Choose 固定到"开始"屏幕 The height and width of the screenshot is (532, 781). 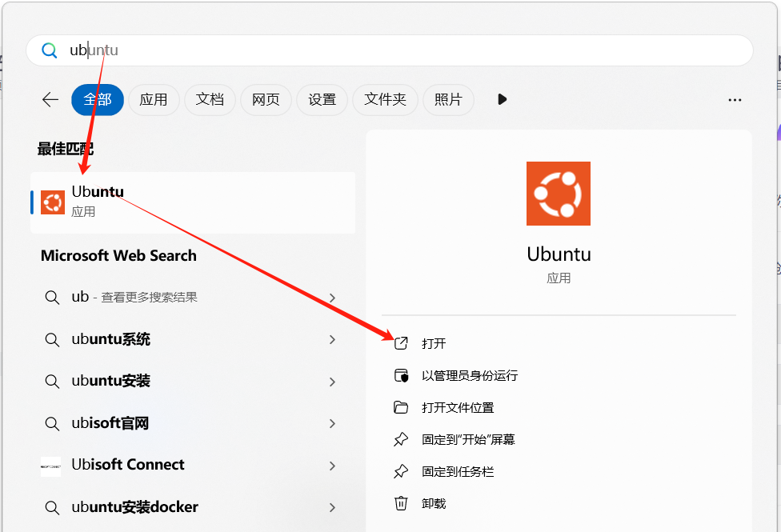click(x=468, y=439)
